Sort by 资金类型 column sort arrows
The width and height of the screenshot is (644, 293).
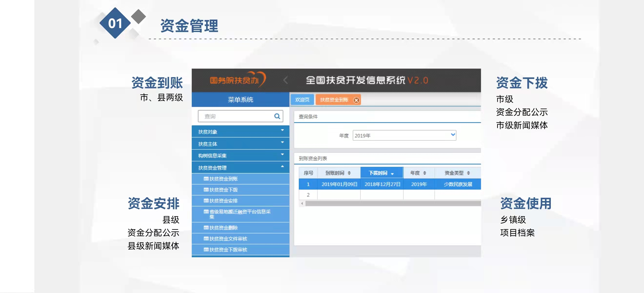[468, 173]
